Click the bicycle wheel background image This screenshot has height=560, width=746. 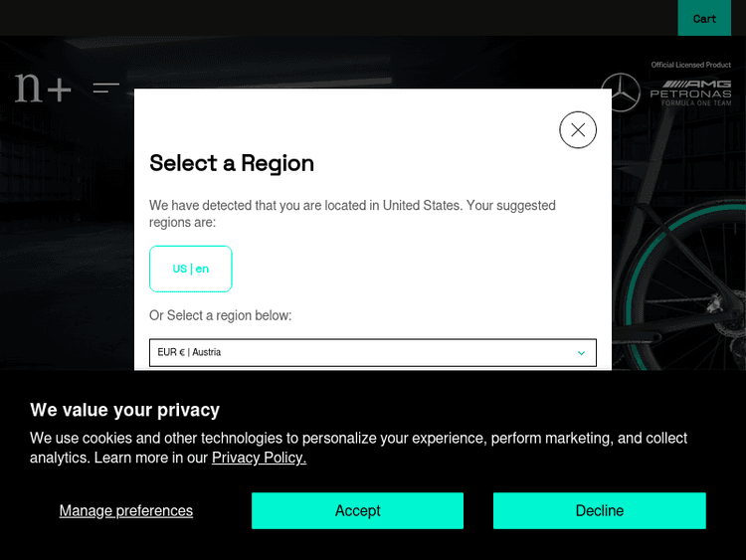[x=686, y=288]
